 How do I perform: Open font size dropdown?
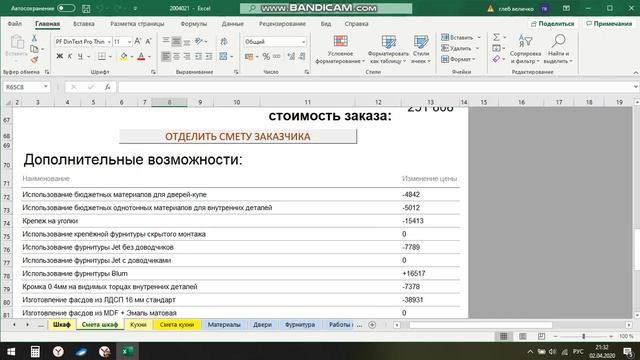click(x=129, y=42)
